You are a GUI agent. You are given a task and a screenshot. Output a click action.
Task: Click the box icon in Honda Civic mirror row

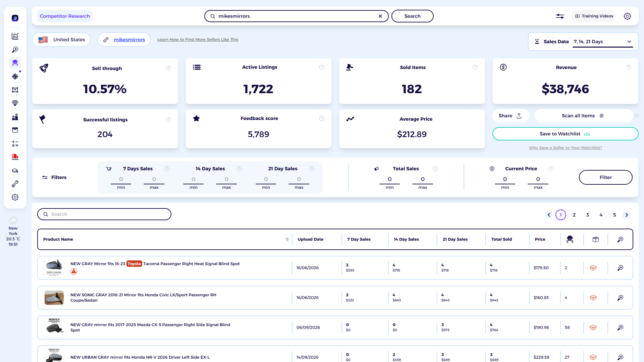[593, 298]
